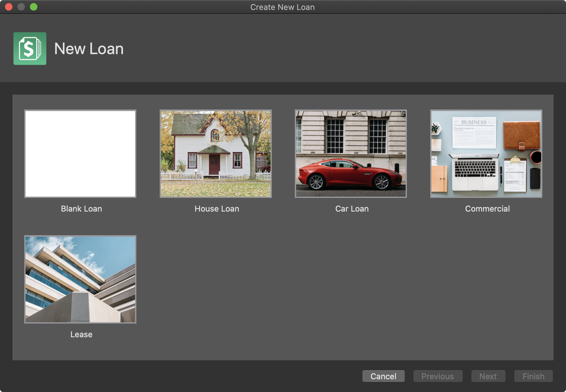Minimize the window using the gray button
566x392 pixels.
21,7
